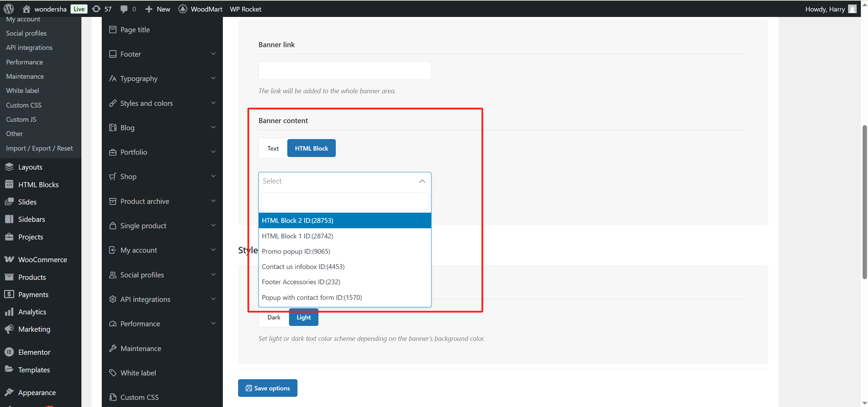Open the HTML Blocks section in sidebar

coord(38,185)
